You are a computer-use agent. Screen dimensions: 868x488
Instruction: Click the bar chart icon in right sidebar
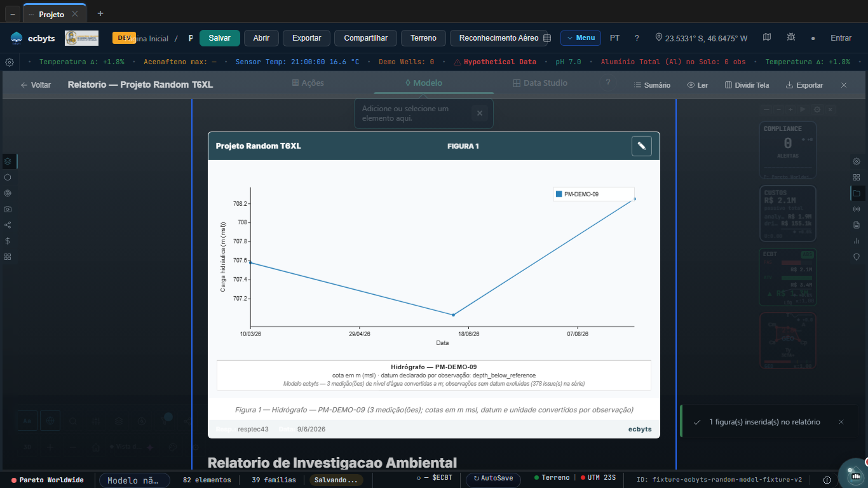(x=857, y=241)
